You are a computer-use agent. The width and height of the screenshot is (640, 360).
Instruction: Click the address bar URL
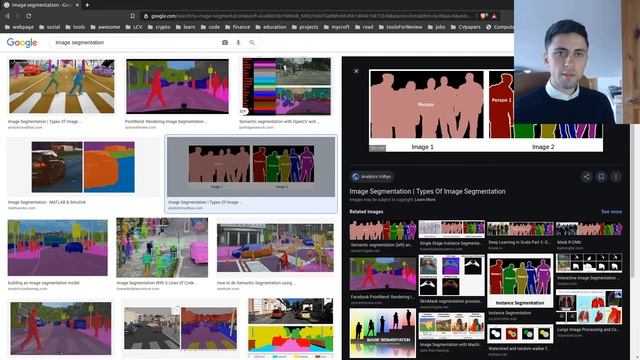coord(310,16)
